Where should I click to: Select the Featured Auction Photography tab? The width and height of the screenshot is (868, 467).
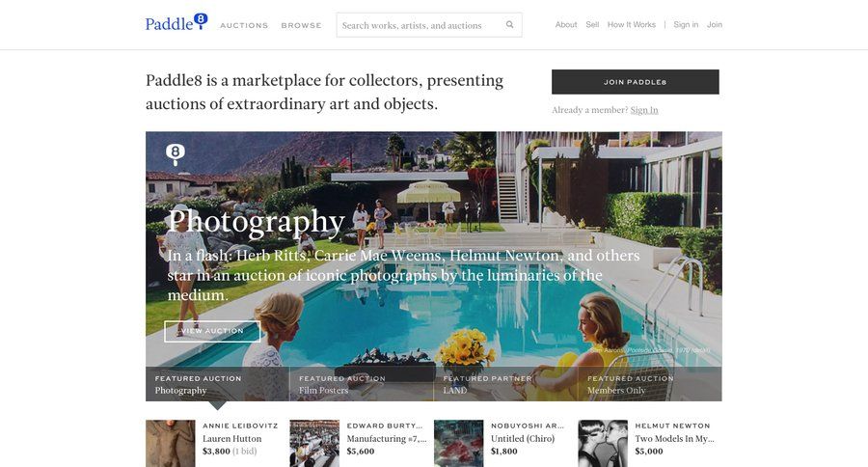(217, 384)
